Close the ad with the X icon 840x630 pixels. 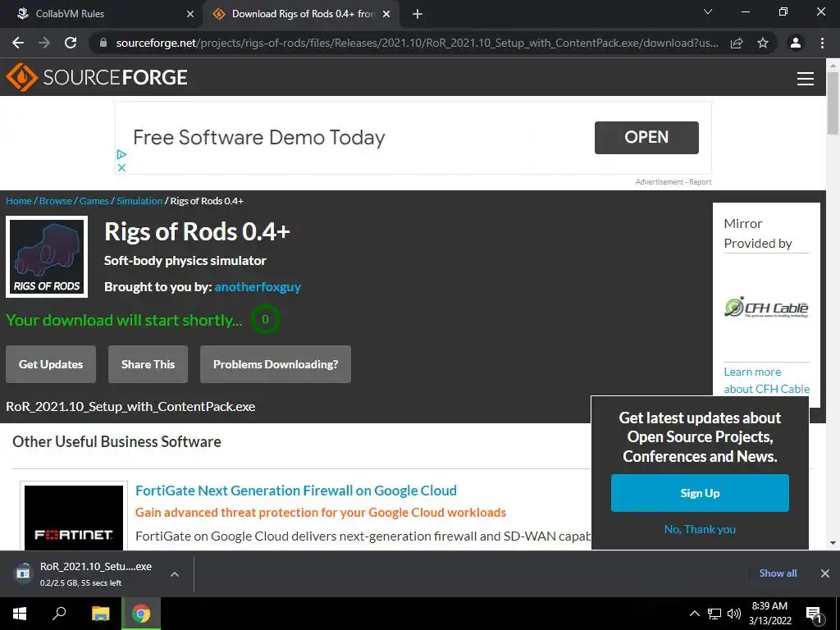click(121, 167)
